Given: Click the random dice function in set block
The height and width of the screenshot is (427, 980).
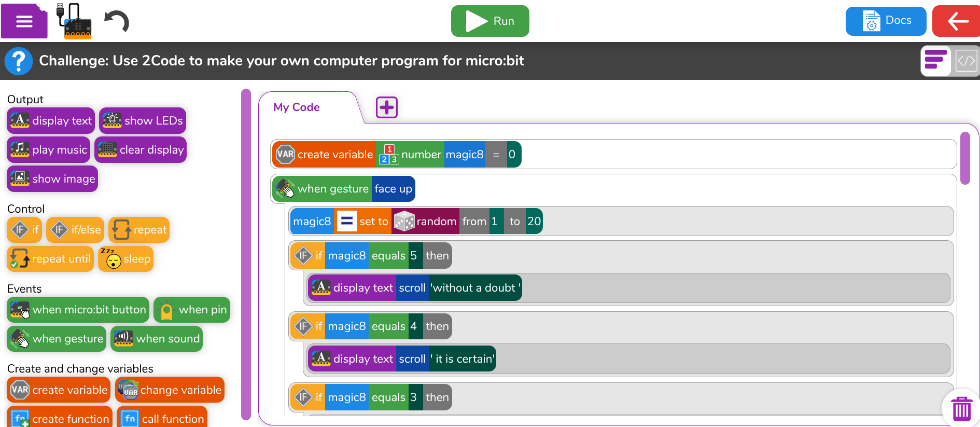Looking at the screenshot, I should 425,222.
